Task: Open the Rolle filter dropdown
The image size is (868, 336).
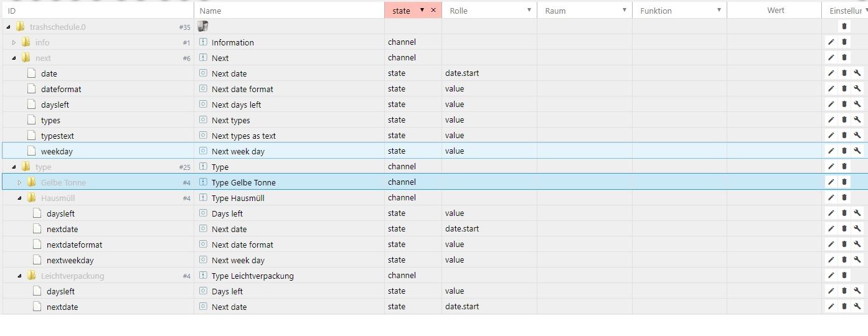Action: pyautogui.click(x=529, y=10)
